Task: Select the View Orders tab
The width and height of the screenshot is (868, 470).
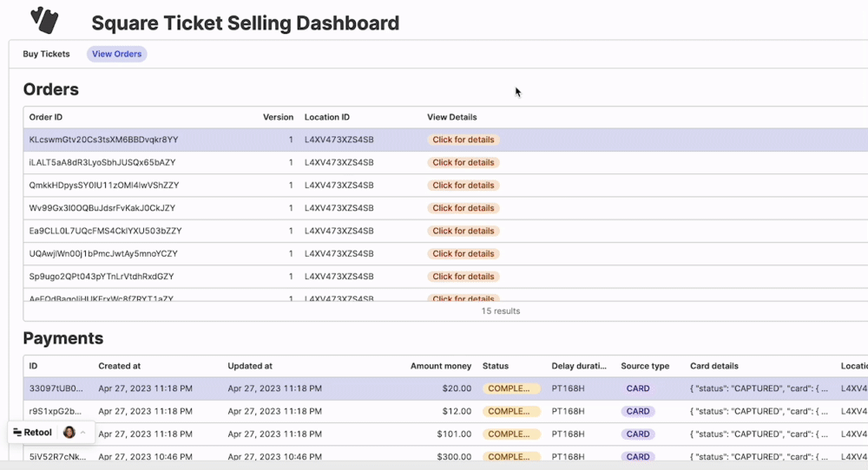Action: point(116,54)
